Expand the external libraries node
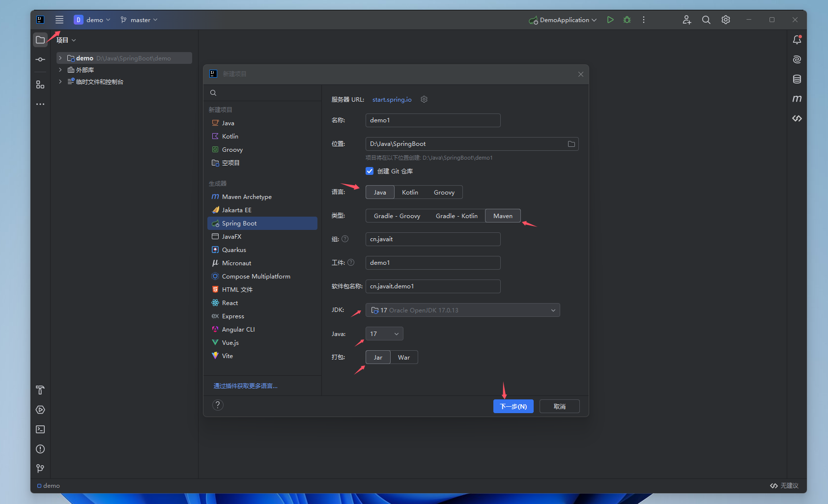Image resolution: width=828 pixels, height=504 pixels. click(60, 70)
